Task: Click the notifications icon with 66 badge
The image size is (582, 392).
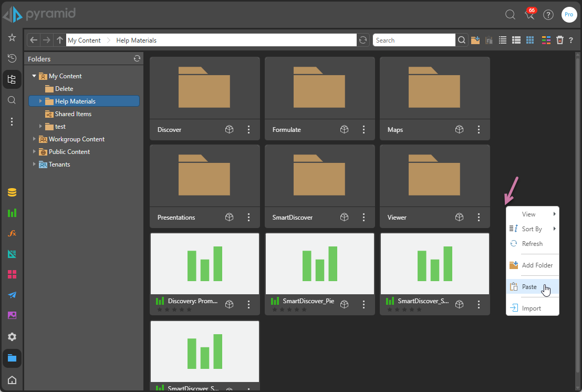Action: (x=529, y=15)
